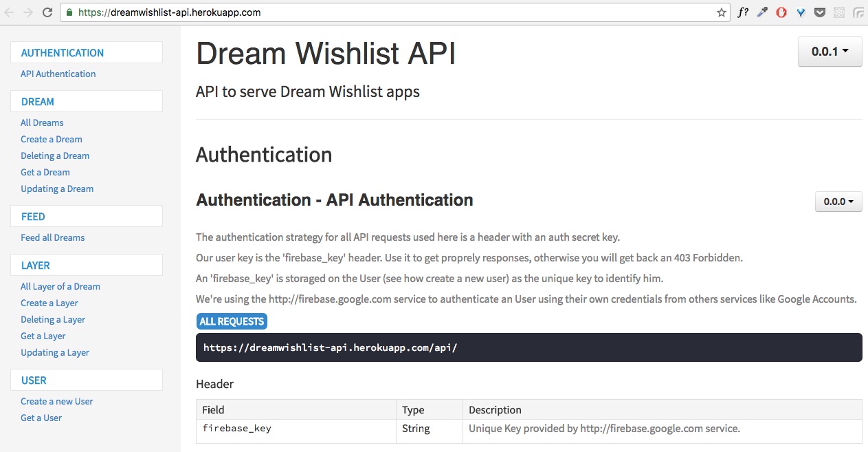Click the 'Authentication - API Authentication' heading

tap(335, 200)
